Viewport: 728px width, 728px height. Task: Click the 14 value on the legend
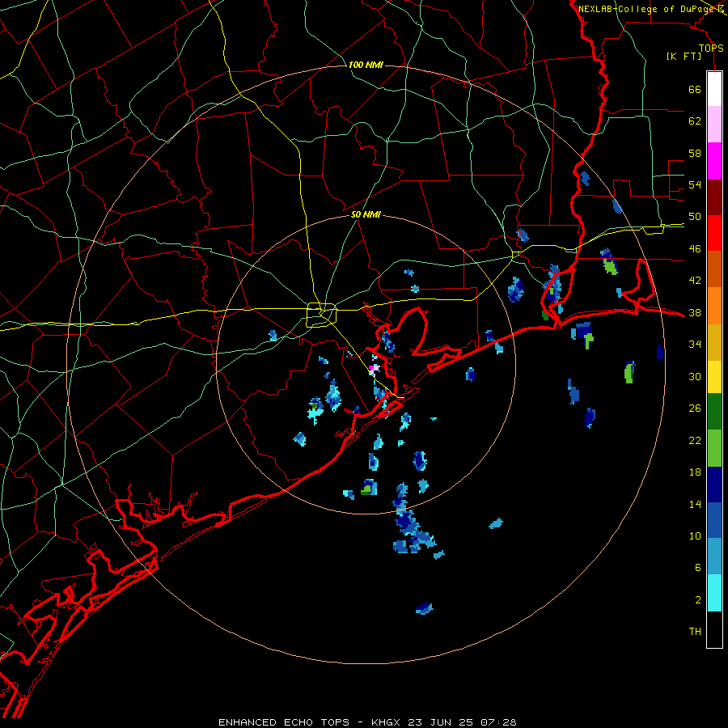point(695,504)
